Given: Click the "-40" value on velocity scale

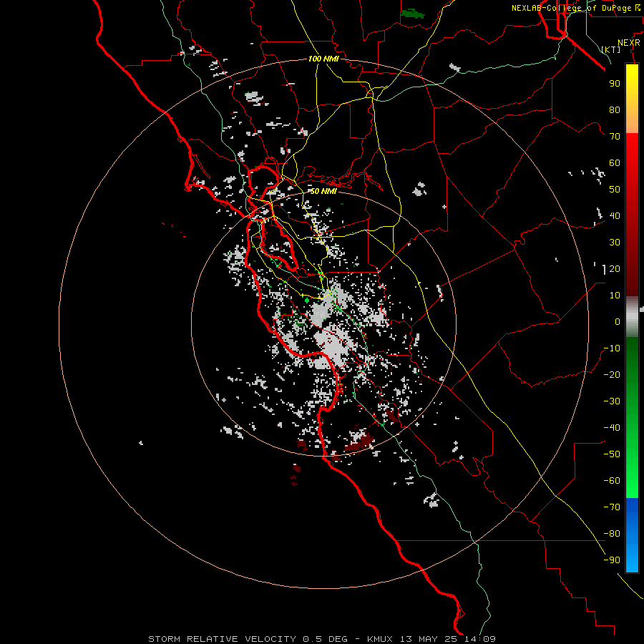Looking at the screenshot, I should coord(612,428).
